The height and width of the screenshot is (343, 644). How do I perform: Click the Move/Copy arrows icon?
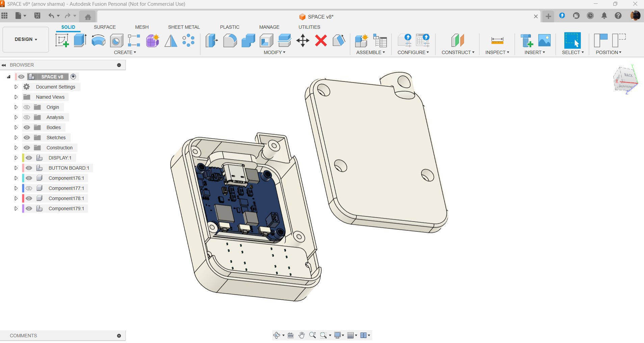click(x=303, y=41)
